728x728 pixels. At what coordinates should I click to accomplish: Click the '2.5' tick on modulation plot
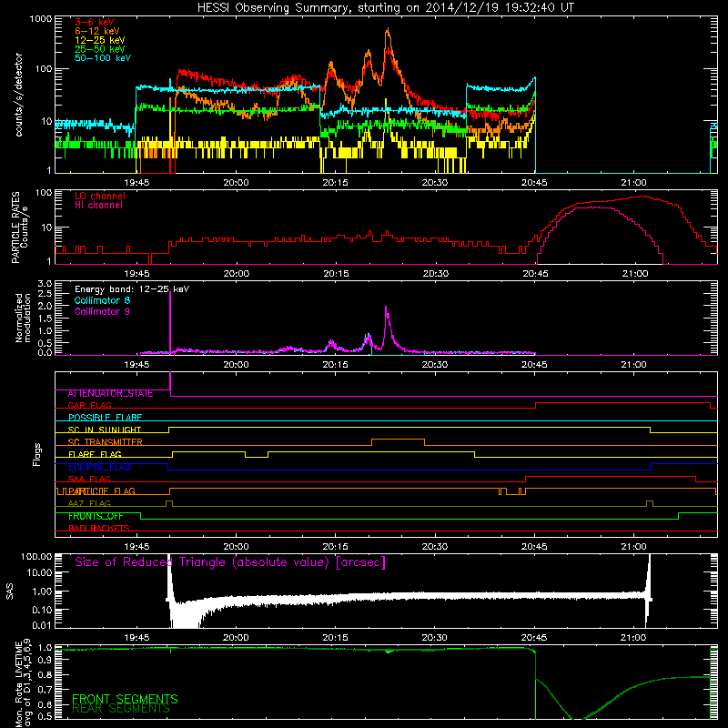click(45, 294)
